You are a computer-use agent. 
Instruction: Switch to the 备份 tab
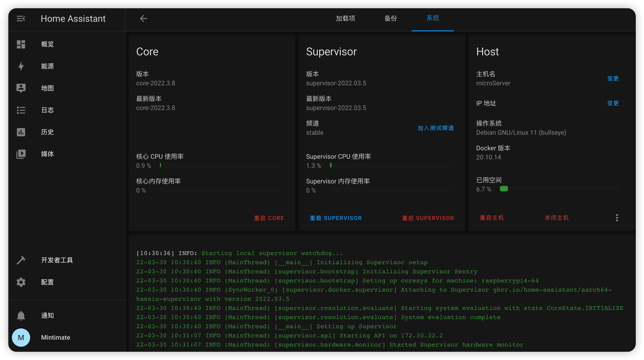[x=391, y=18]
